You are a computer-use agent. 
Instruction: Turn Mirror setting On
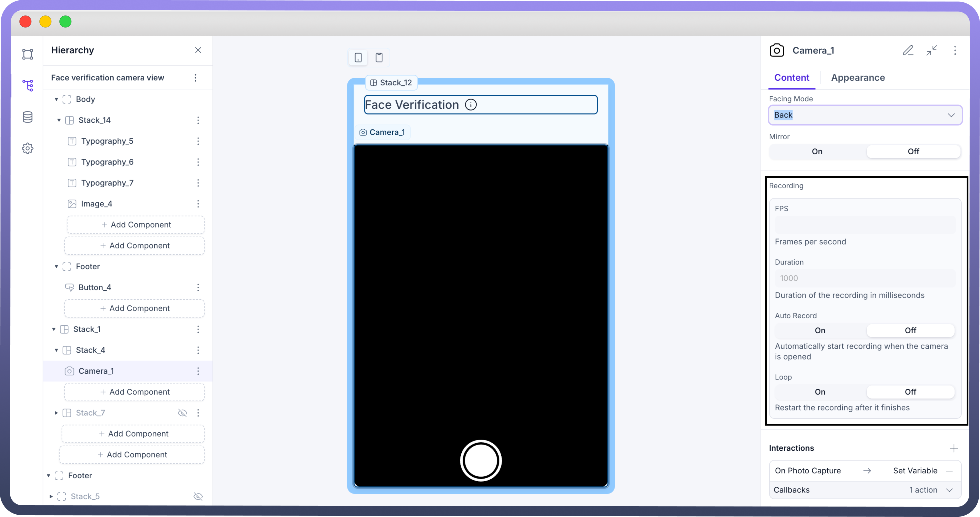817,151
